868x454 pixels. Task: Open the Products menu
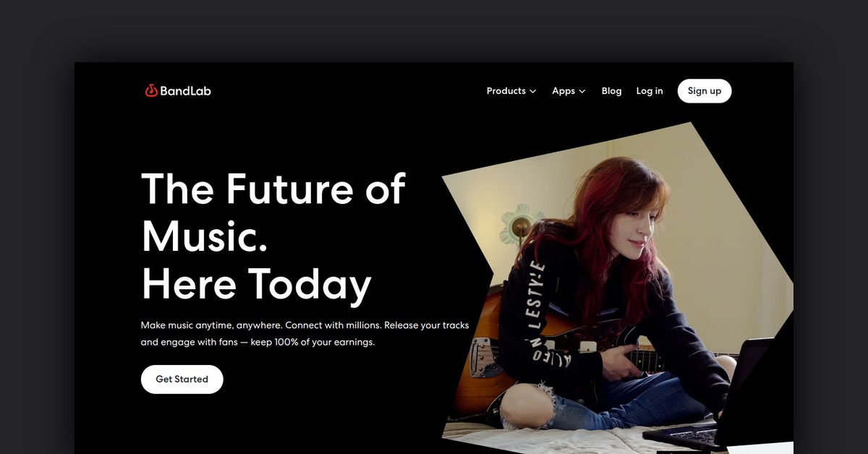[x=511, y=91]
